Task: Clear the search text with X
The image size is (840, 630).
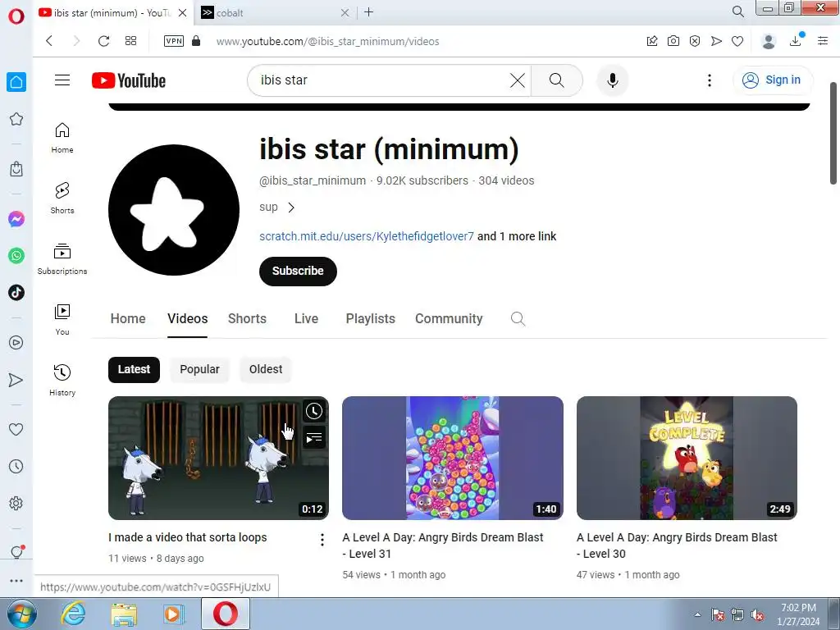Action: click(x=518, y=80)
